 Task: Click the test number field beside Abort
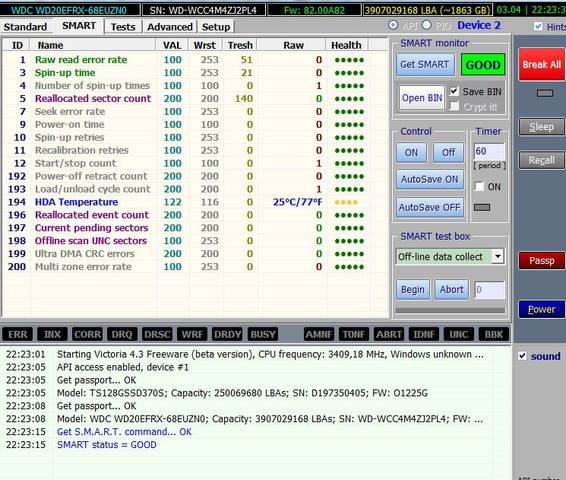coord(489,290)
